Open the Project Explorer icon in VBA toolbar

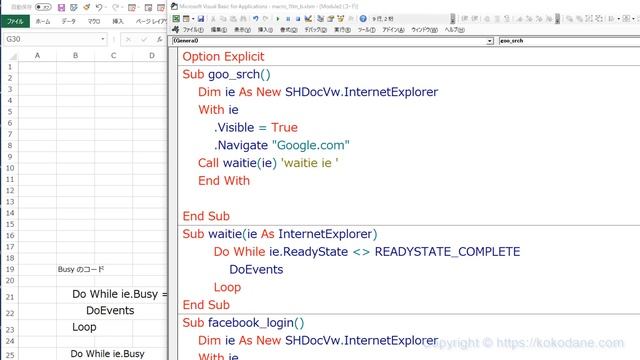click(320, 19)
